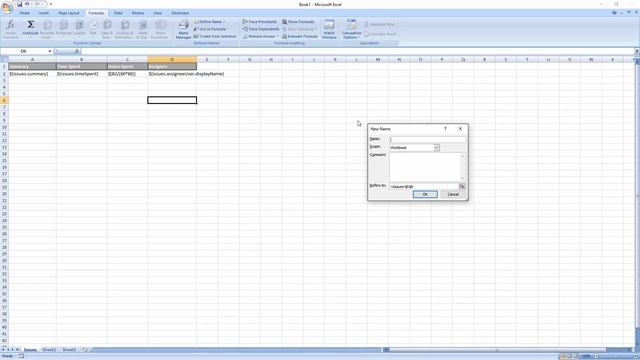Switch to the View tab
The width and height of the screenshot is (640, 360).
tap(158, 13)
